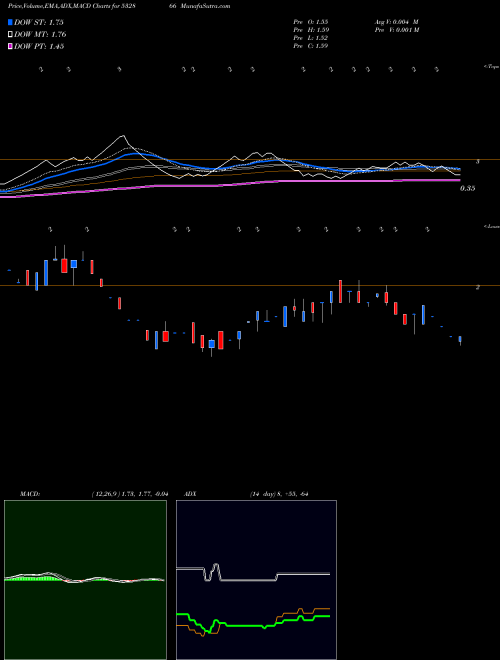Click the 'Pre V: 0.001 M' volume text
Screen dimensions: 500x660
point(396,30)
